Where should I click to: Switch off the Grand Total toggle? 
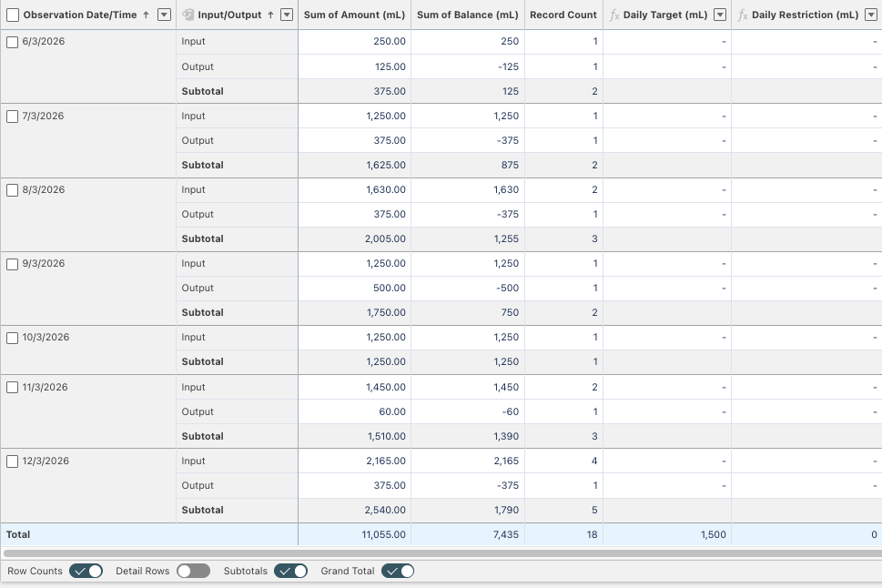pyautogui.click(x=398, y=571)
